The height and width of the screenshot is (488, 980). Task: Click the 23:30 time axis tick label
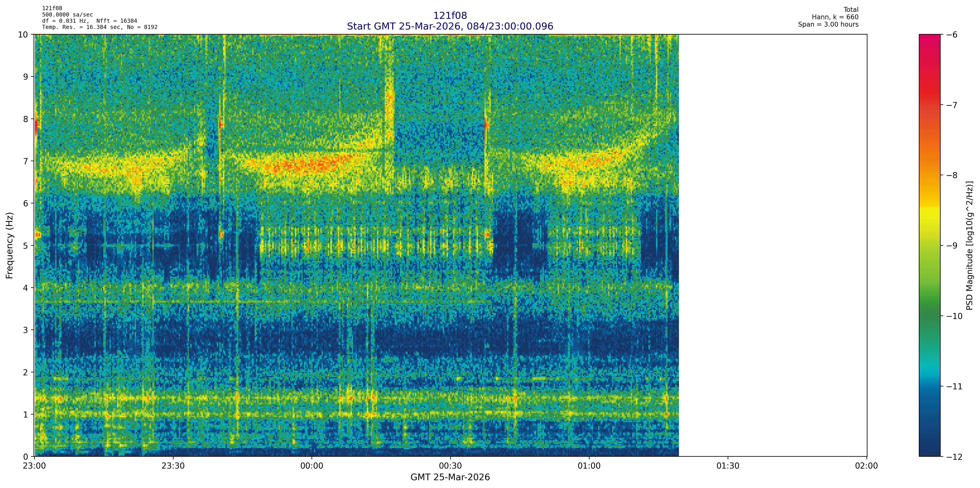(173, 466)
